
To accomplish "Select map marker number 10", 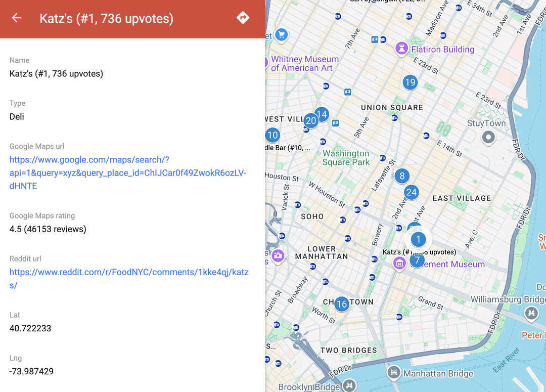I will [x=272, y=135].
